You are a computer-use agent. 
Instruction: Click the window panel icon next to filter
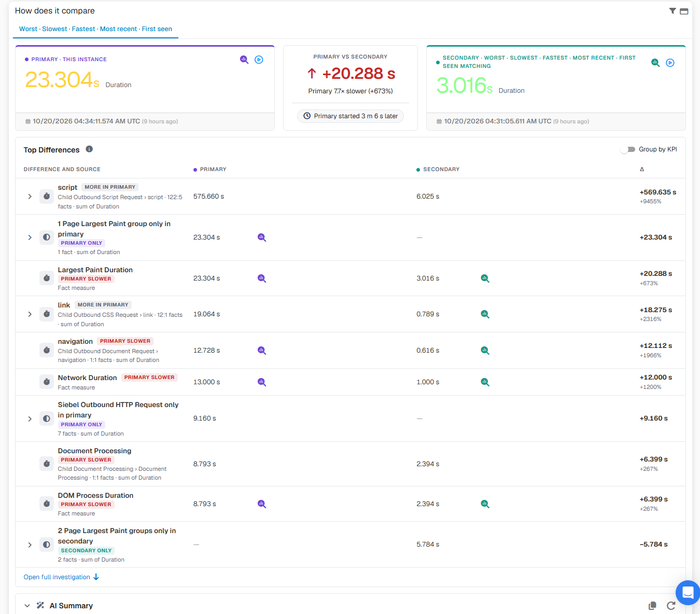pyautogui.click(x=684, y=11)
